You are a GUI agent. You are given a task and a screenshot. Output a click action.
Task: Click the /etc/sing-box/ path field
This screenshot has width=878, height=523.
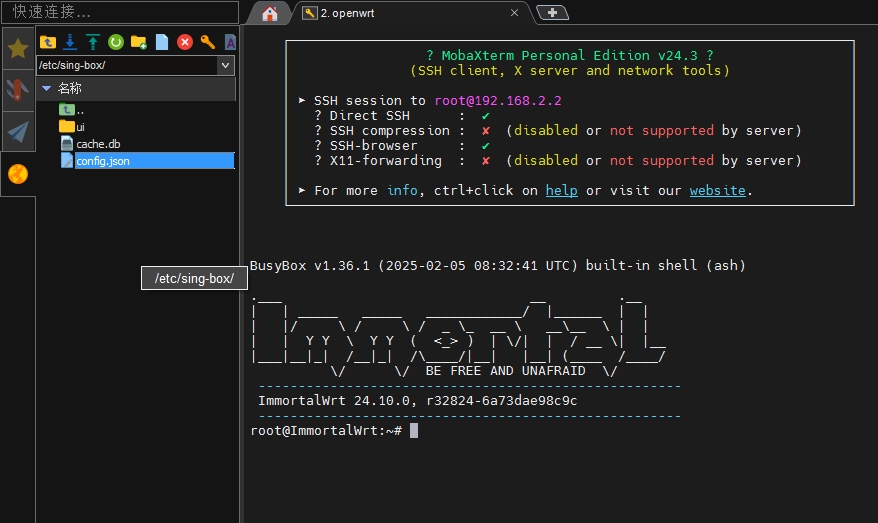coord(127,66)
